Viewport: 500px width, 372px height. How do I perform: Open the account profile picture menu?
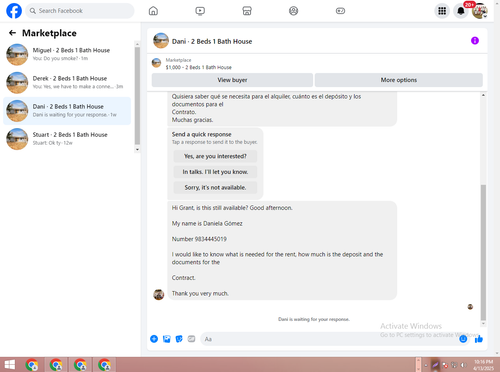point(480,11)
